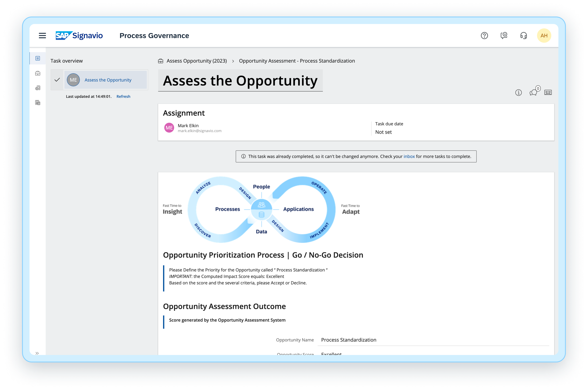Click the task history cassette icon
This screenshot has height=390, width=588.
pos(548,92)
